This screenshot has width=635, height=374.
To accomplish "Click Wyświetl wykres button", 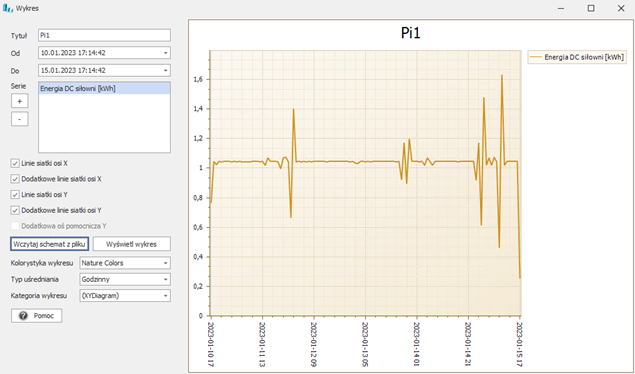I will pos(132,244).
